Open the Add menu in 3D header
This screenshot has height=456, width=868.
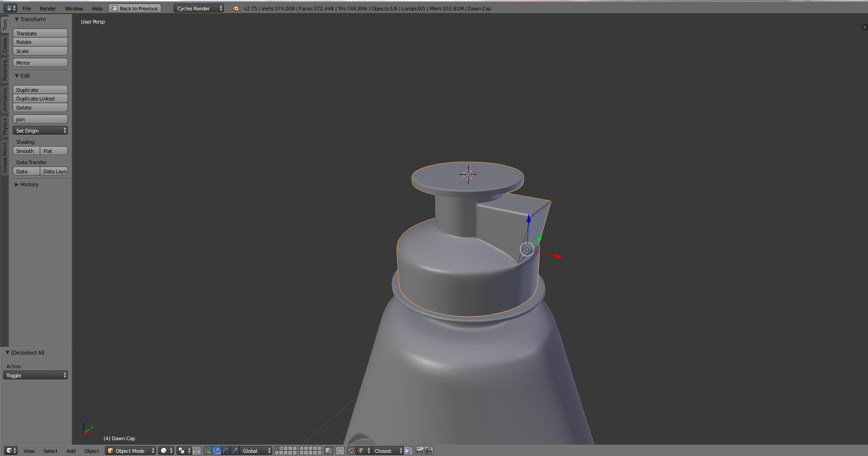pos(71,451)
